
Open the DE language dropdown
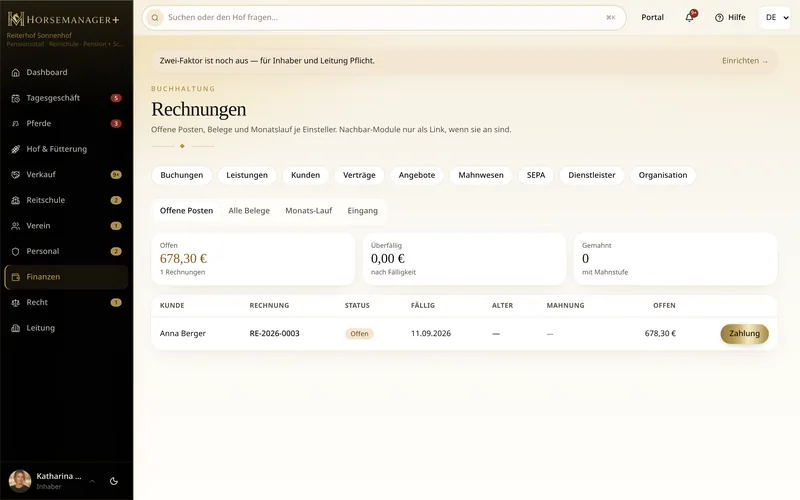(x=776, y=17)
